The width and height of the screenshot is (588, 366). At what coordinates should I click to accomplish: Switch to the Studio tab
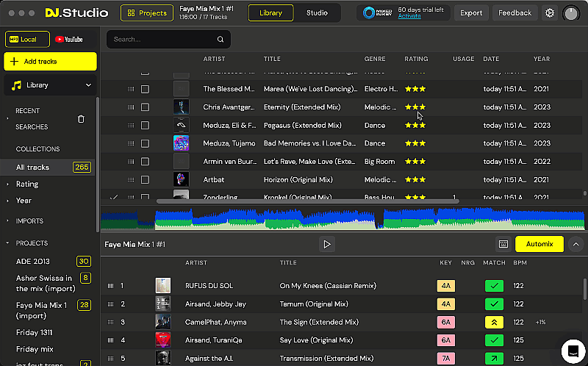pyautogui.click(x=317, y=12)
